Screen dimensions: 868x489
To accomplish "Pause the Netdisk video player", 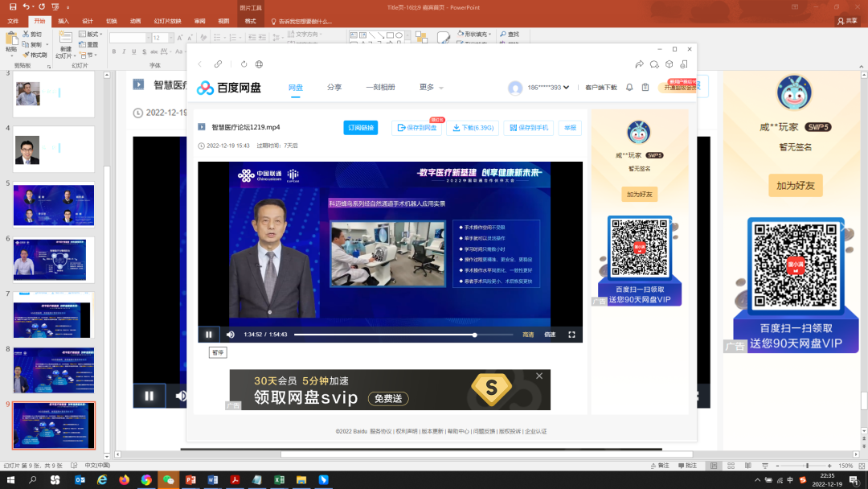I will pyautogui.click(x=209, y=335).
